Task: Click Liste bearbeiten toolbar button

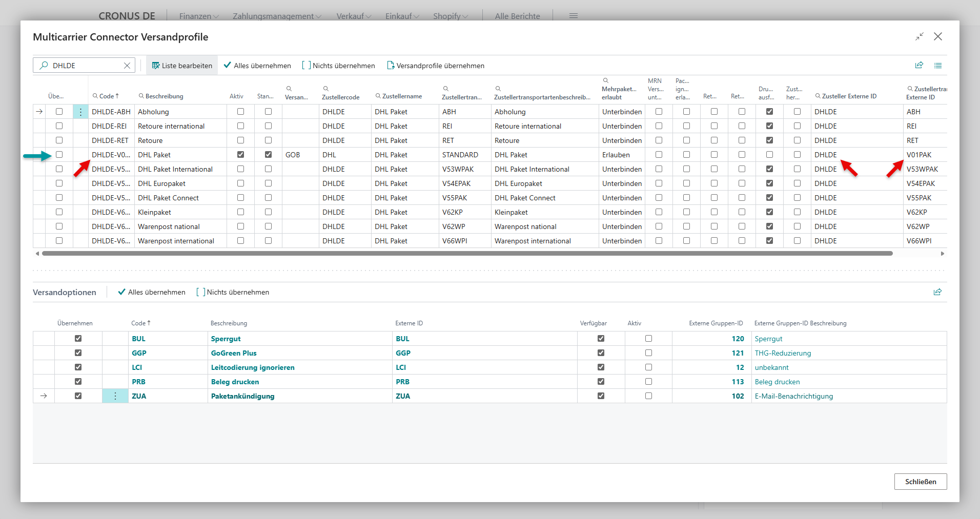Action: [x=182, y=66]
